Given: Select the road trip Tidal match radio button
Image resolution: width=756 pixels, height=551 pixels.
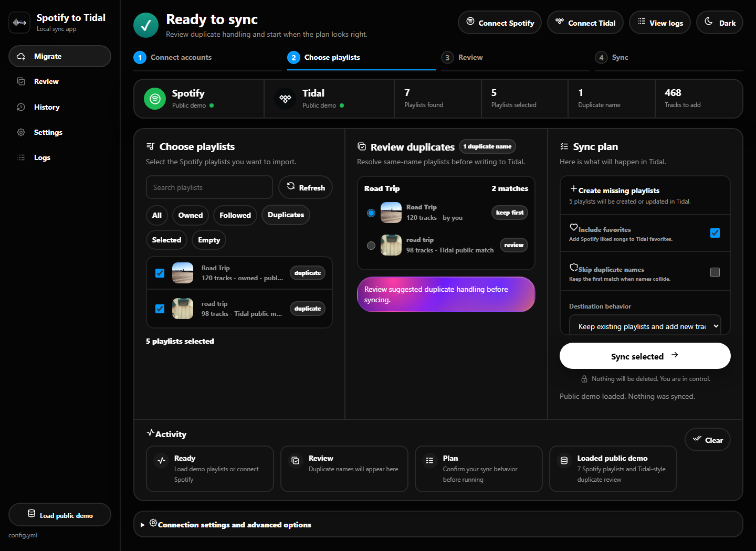Looking at the screenshot, I should pos(371,246).
